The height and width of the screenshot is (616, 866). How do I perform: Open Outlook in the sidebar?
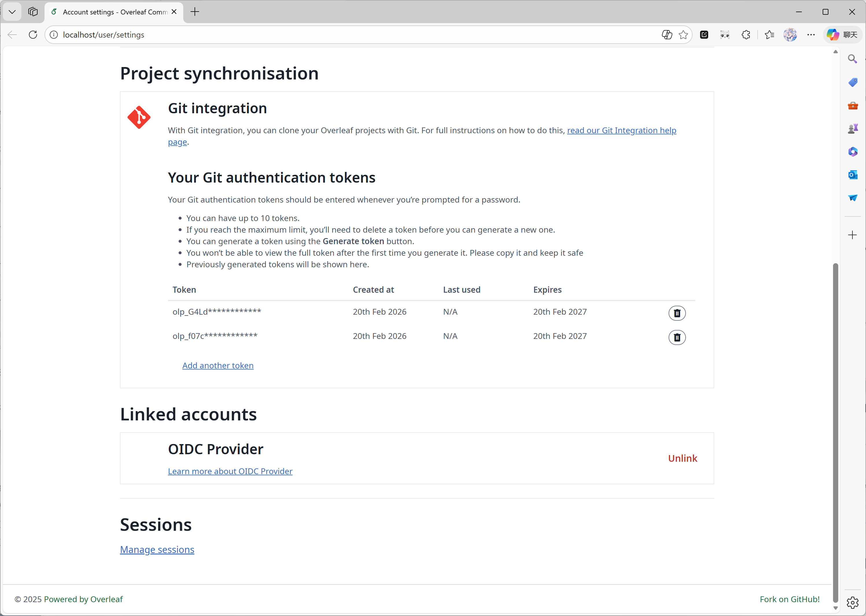852,175
